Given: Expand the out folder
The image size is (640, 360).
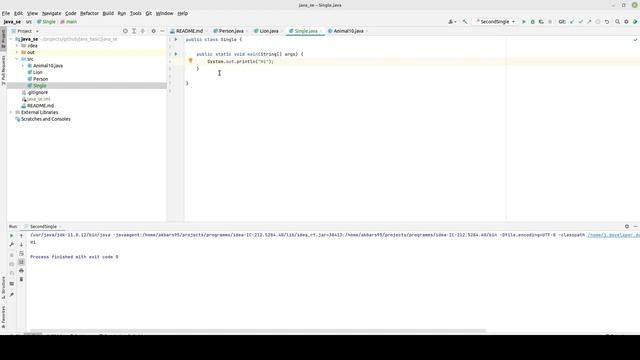Looking at the screenshot, I should [17, 52].
